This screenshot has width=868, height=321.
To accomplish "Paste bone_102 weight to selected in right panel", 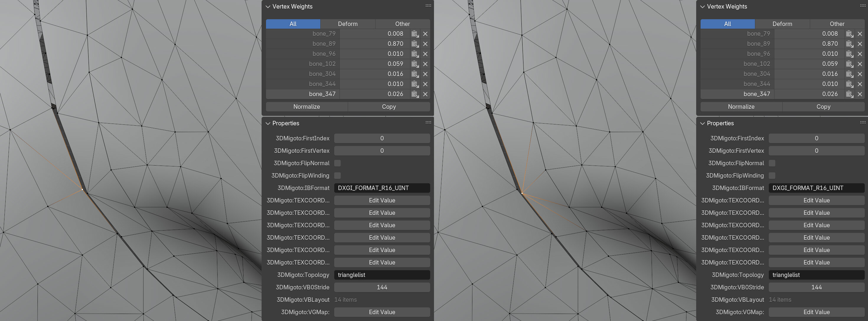I will pos(849,64).
